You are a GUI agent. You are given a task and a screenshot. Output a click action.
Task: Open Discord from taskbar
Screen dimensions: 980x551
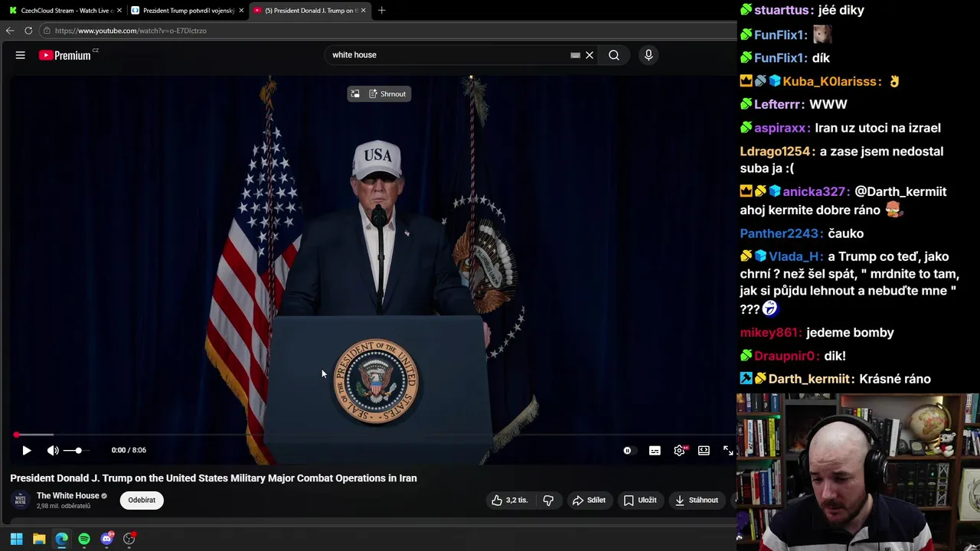(x=107, y=539)
